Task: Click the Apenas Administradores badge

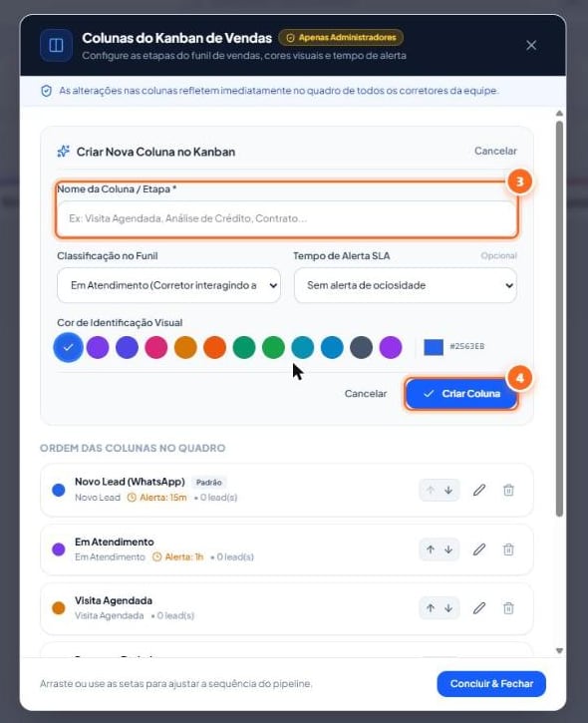Action: point(341,37)
